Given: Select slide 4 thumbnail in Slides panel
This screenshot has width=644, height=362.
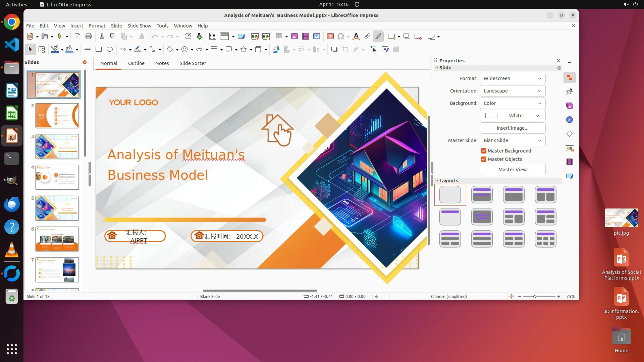Looking at the screenshot, I should (57, 177).
